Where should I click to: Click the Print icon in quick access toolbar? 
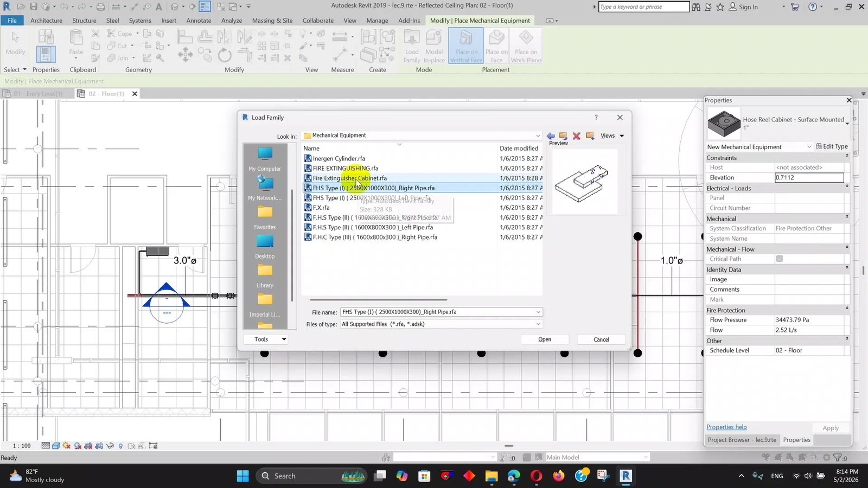[x=100, y=7]
